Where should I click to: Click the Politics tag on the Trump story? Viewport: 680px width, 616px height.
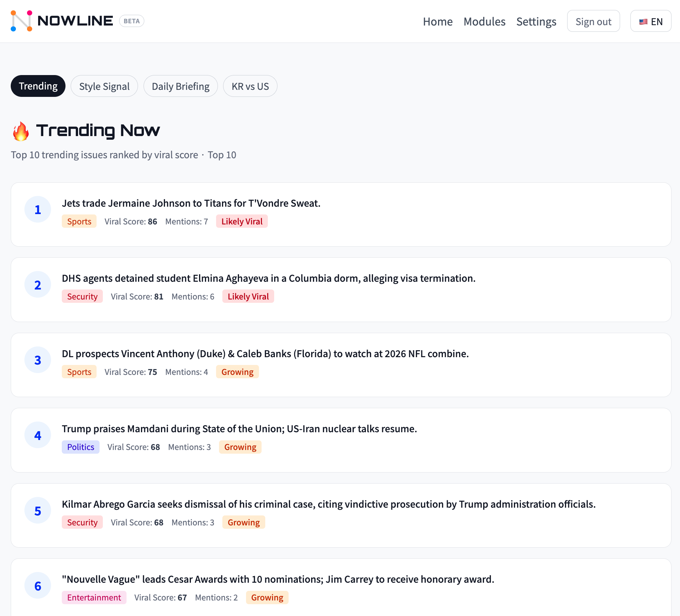tap(80, 447)
